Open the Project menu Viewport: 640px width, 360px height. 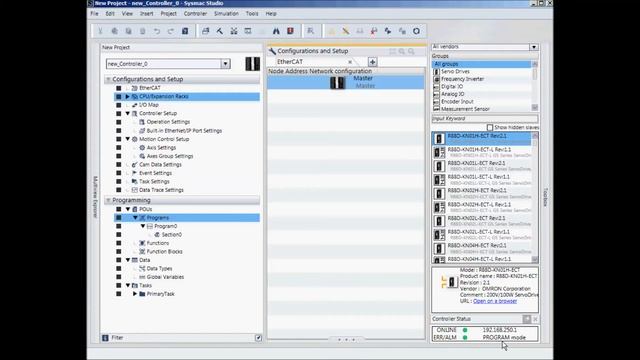tap(169, 13)
